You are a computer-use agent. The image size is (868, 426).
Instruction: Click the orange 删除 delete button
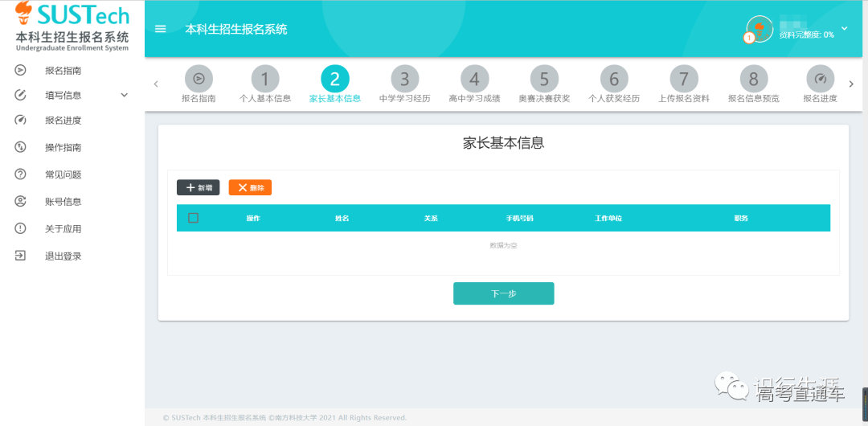tap(250, 188)
